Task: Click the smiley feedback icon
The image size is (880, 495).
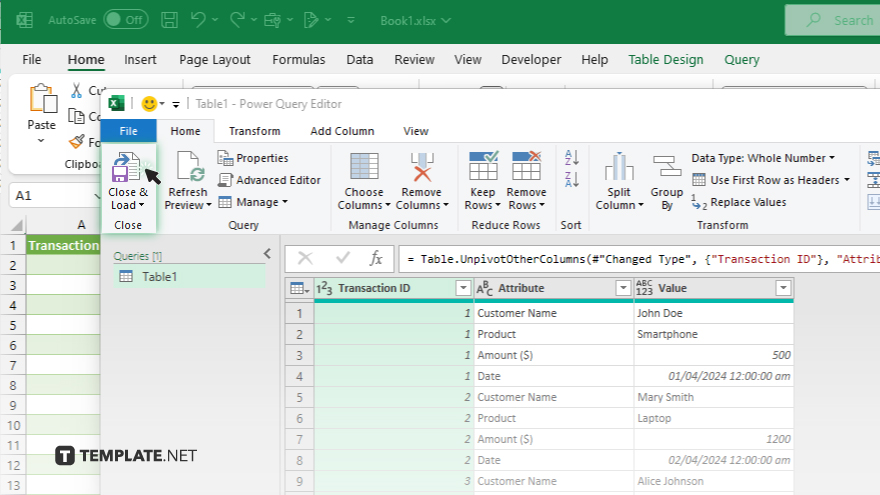Action: pyautogui.click(x=149, y=104)
